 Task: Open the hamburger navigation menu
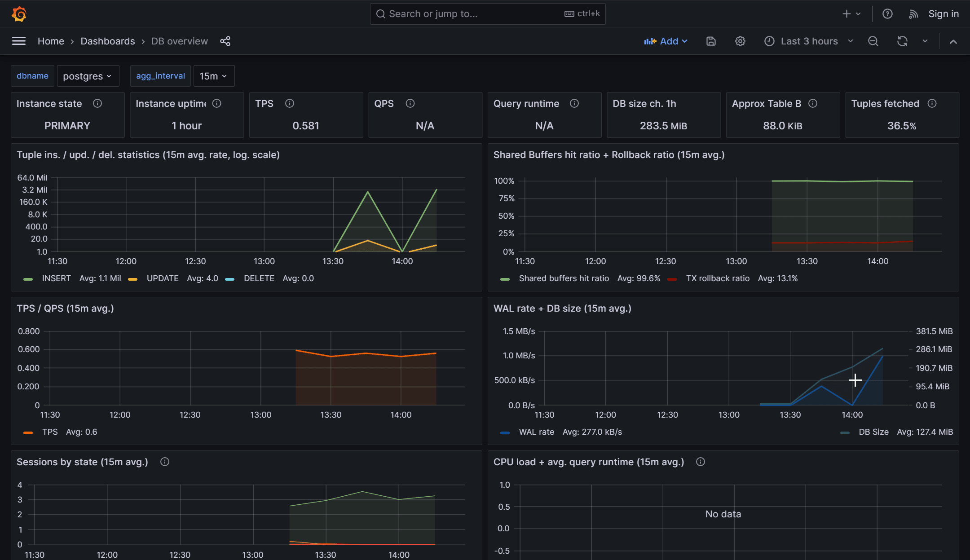(18, 41)
